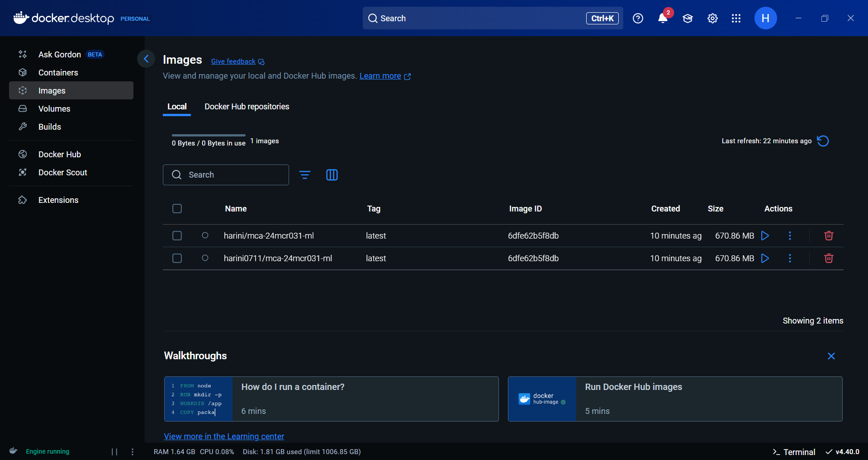Focus the images Search field
Image resolution: width=868 pixels, height=460 pixels.
pos(226,175)
